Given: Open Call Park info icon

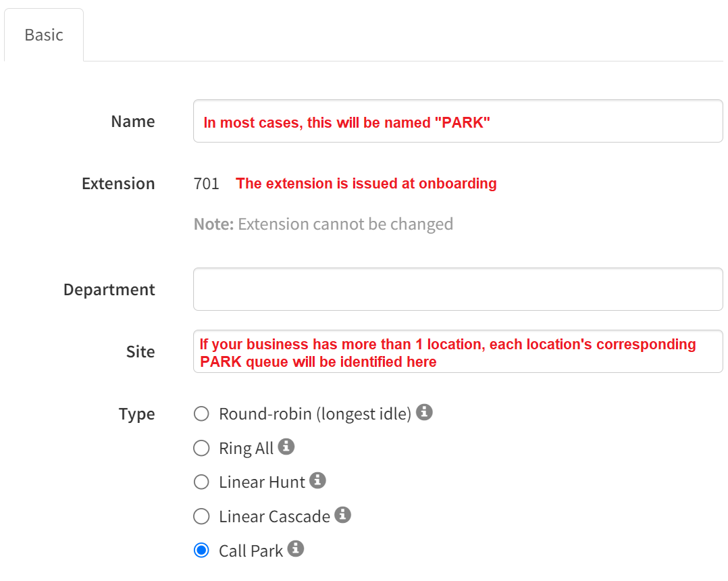Looking at the screenshot, I should point(295,549).
